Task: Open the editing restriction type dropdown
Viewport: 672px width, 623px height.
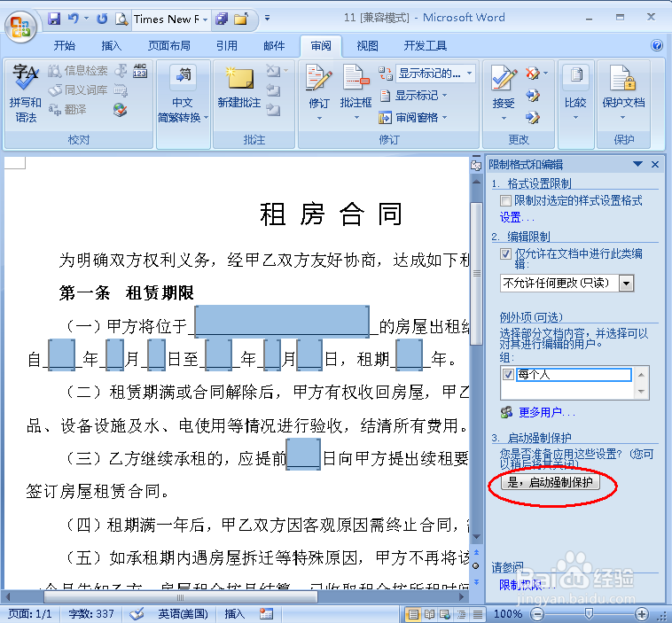Action: pyautogui.click(x=626, y=284)
